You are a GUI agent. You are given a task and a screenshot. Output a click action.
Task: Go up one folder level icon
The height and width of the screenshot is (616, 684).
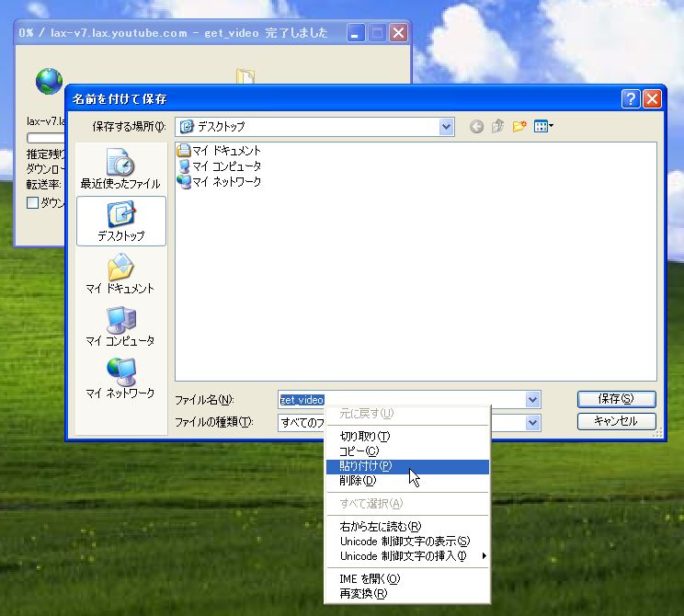pos(497,127)
